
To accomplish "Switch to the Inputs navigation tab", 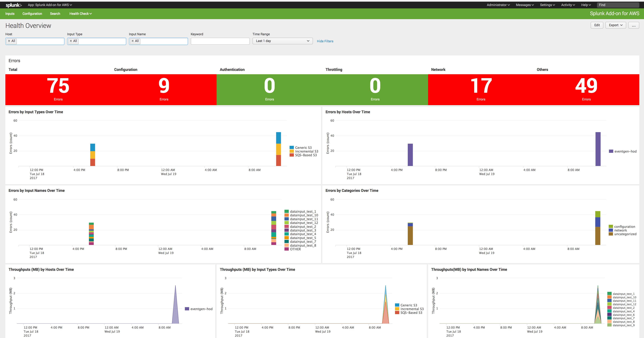I will pos(10,13).
